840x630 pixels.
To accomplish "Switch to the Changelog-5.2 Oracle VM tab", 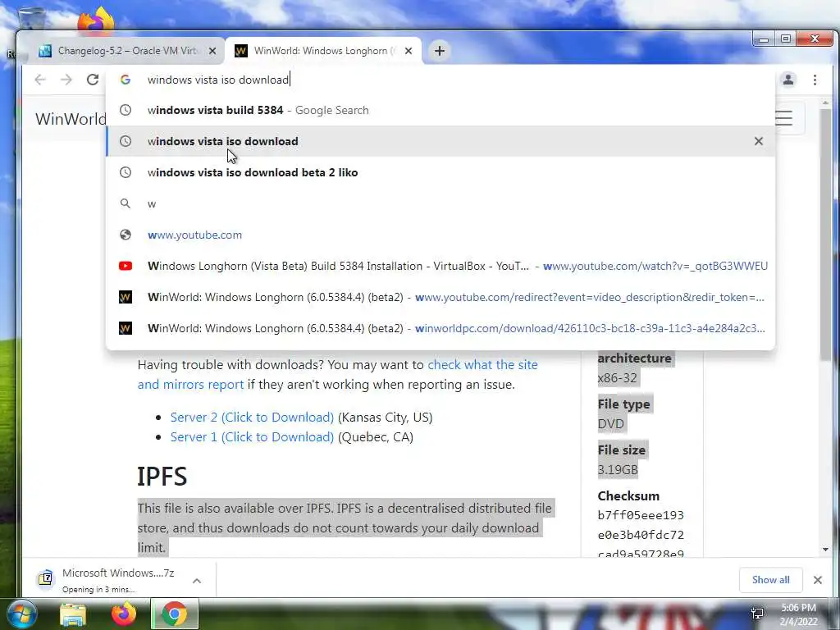I will pos(128,51).
